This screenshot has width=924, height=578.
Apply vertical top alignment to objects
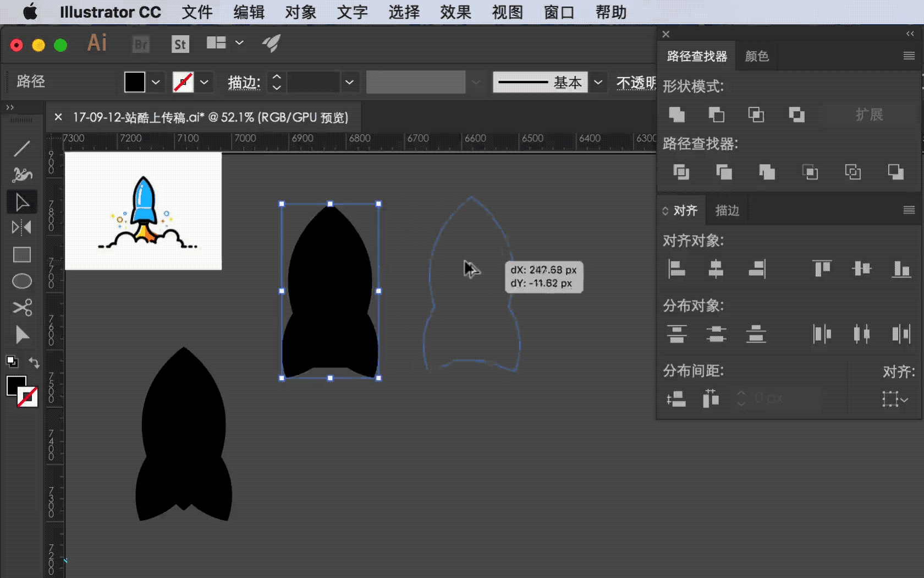coord(821,269)
